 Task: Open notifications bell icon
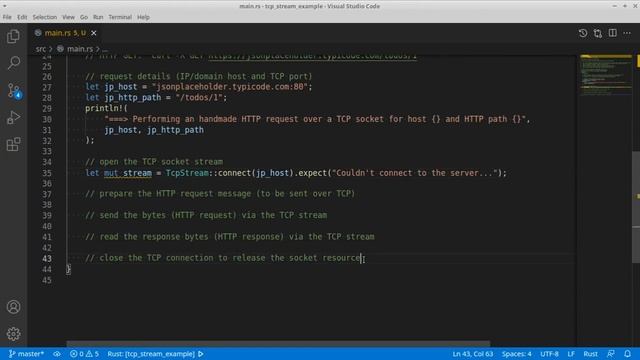627,354
